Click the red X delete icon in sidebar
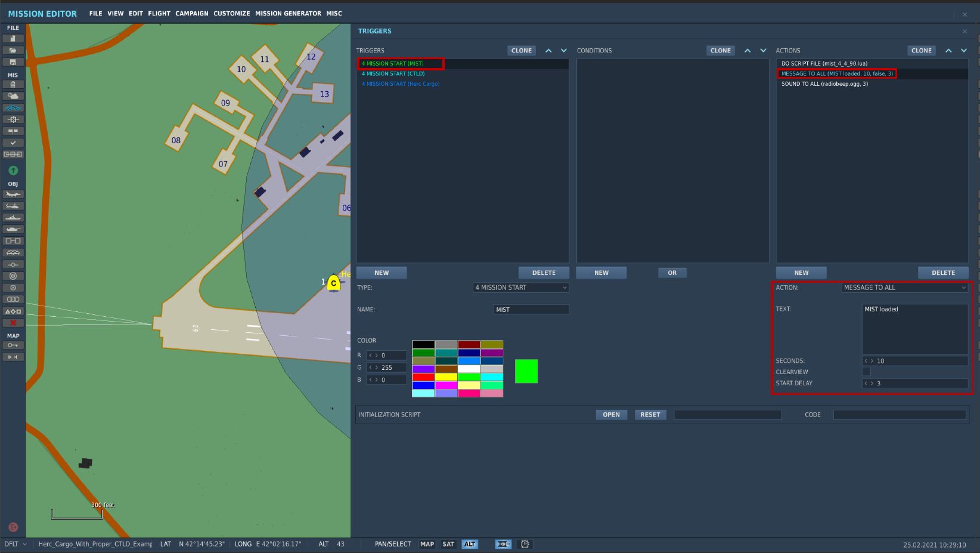Image resolution: width=980 pixels, height=553 pixels. tap(13, 323)
